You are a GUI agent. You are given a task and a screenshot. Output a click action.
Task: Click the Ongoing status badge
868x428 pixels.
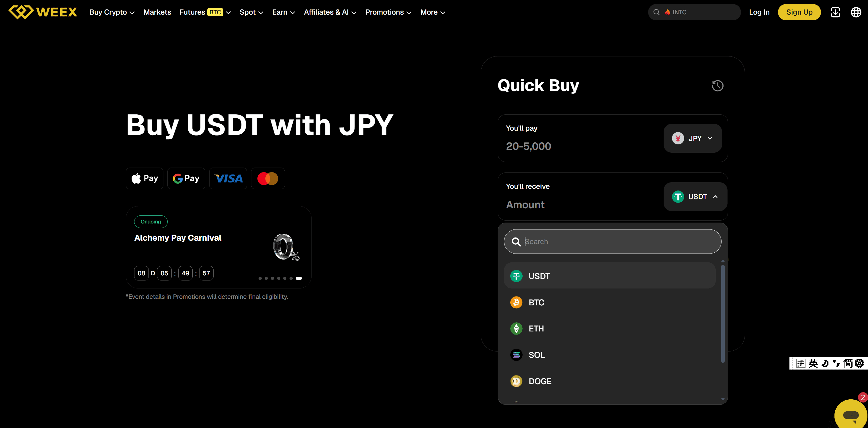(150, 222)
